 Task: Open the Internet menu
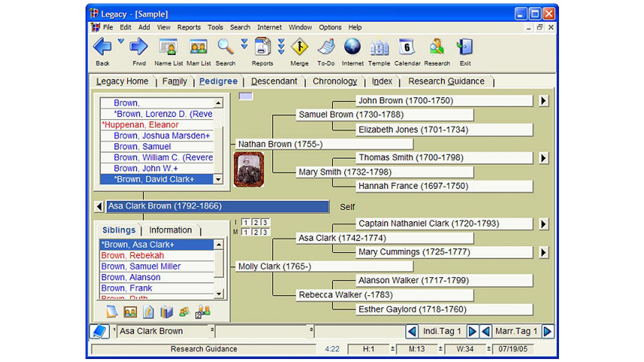(270, 27)
